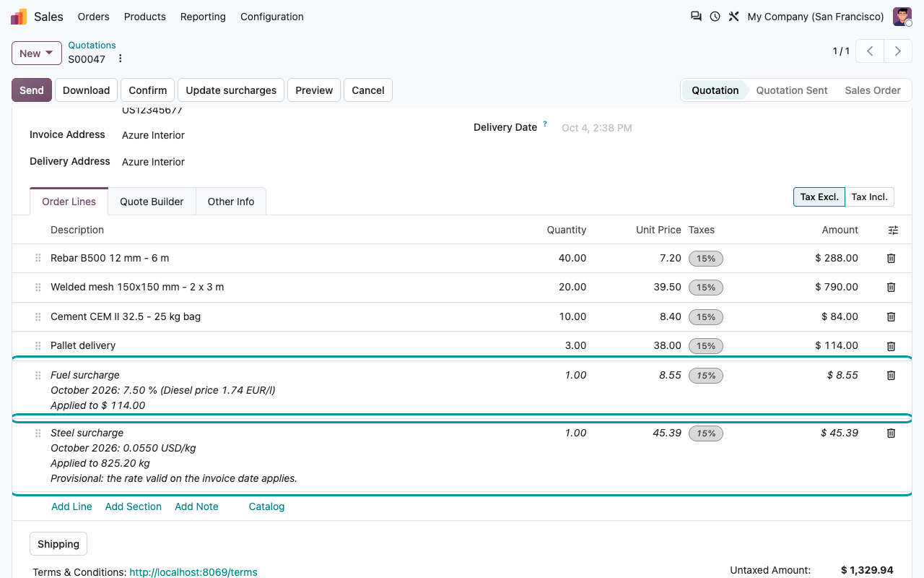
Task: Send the quotation
Action: tap(32, 90)
